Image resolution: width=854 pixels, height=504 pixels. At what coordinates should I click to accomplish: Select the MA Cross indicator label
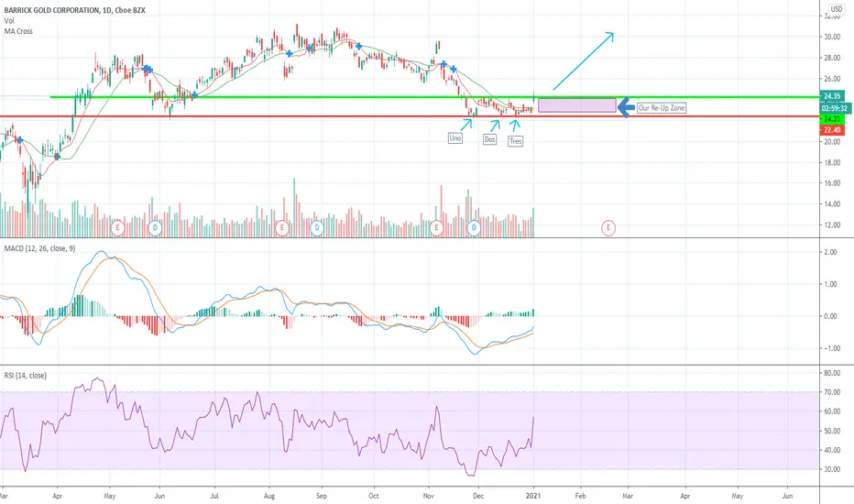pos(18,31)
